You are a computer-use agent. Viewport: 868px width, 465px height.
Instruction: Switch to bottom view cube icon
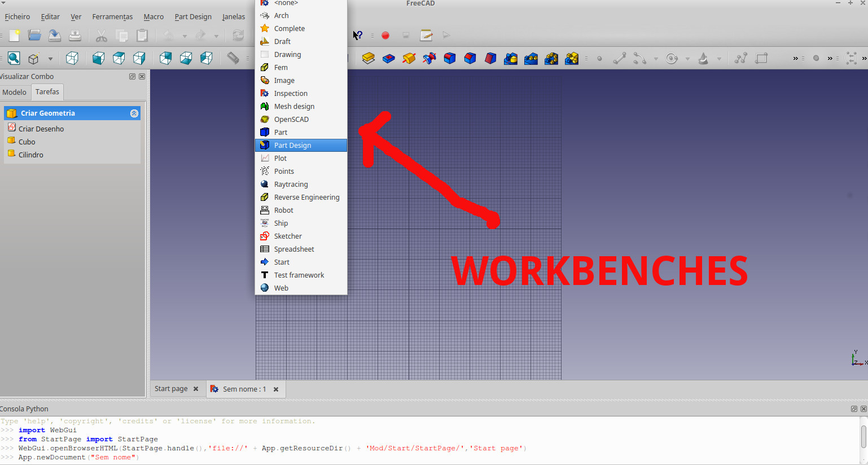186,58
